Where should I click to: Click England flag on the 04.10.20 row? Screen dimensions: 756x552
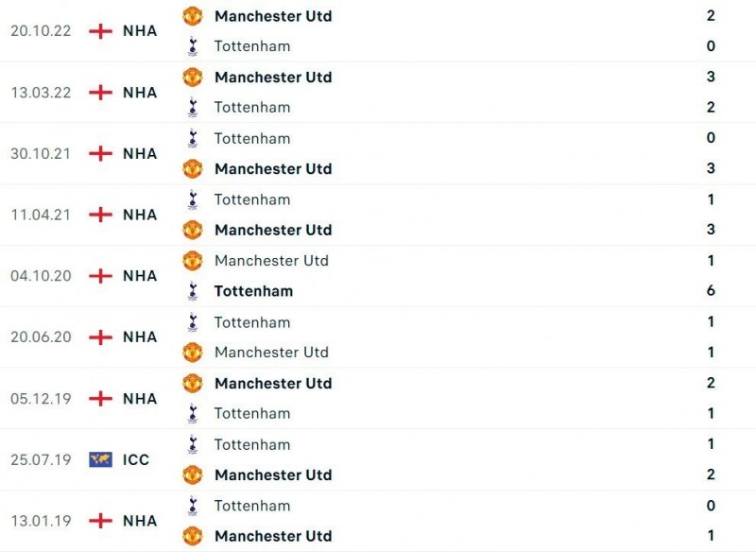pyautogui.click(x=100, y=276)
